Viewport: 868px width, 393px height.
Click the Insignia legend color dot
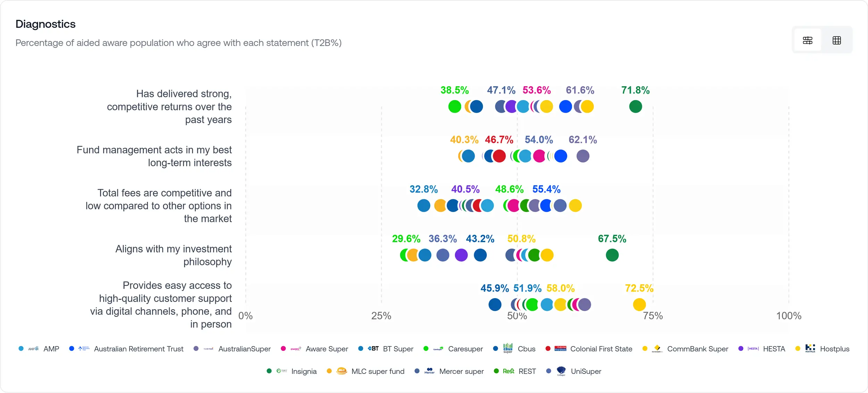pos(269,371)
